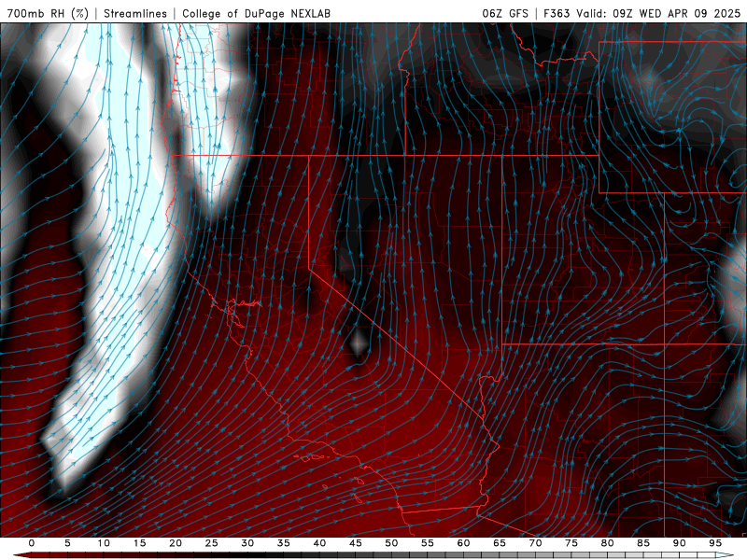Click the "15" value on the color scale
The height and width of the screenshot is (560, 747).
coord(139,543)
